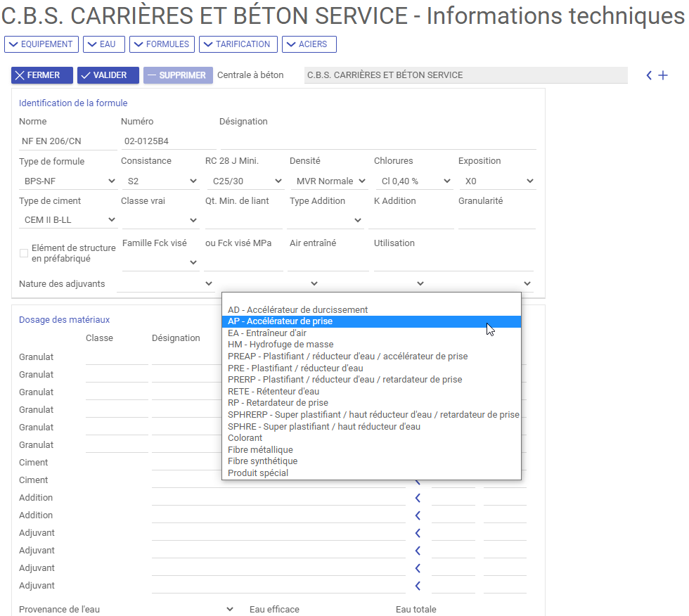This screenshot has height=616, width=689.
Task: Open the Type Addition dropdown
Action: coord(325,219)
